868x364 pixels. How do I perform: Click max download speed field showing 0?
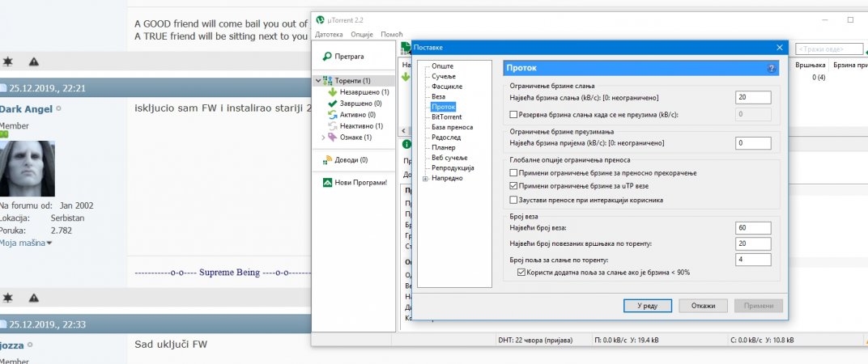[x=753, y=143]
